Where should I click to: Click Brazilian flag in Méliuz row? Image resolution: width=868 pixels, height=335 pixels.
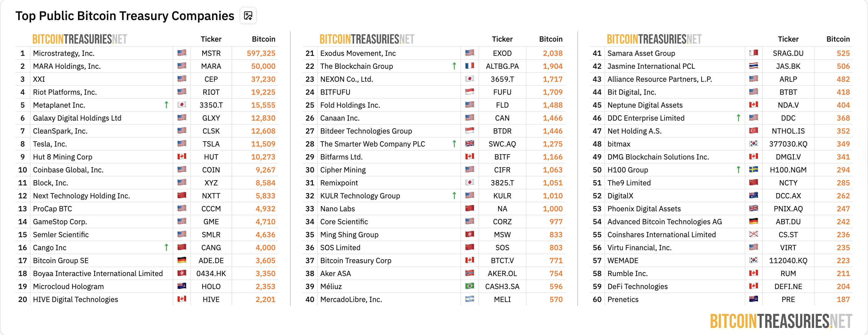pos(469,286)
